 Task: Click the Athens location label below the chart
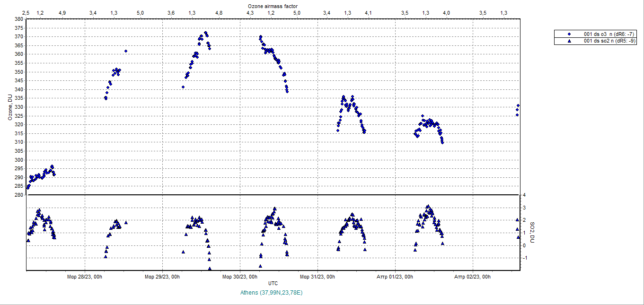pyautogui.click(x=273, y=293)
